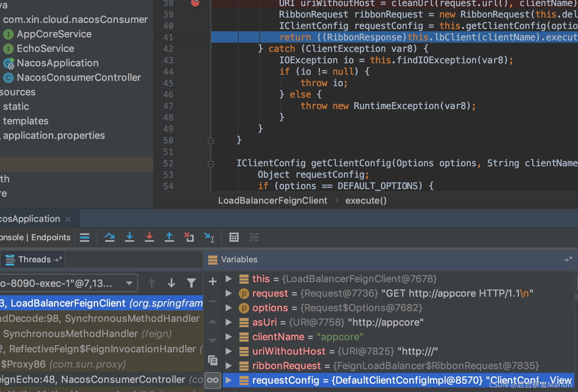Select the templates folder

click(26, 121)
